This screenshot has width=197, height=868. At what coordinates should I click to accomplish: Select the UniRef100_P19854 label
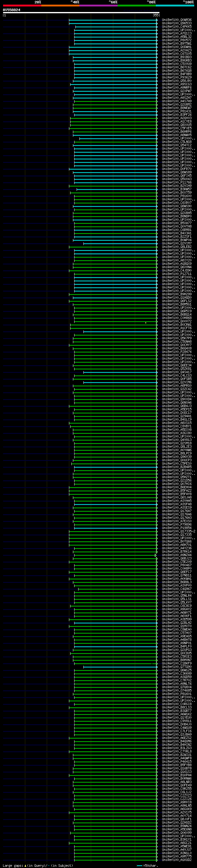176,528
